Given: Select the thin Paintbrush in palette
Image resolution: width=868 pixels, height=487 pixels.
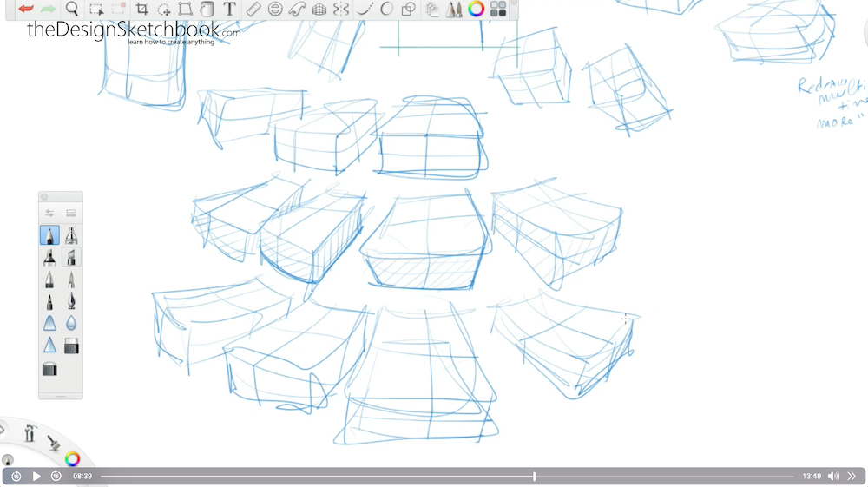Looking at the screenshot, I should 71,280.
